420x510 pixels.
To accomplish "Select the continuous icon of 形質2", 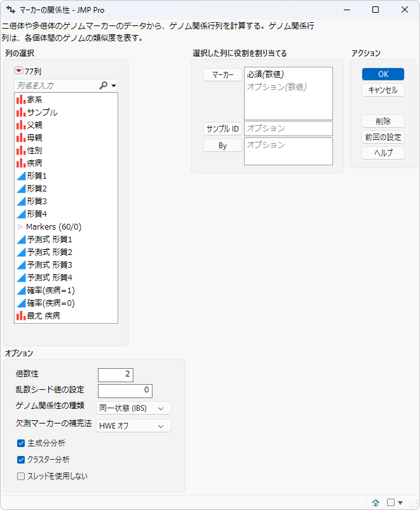I will point(21,189).
